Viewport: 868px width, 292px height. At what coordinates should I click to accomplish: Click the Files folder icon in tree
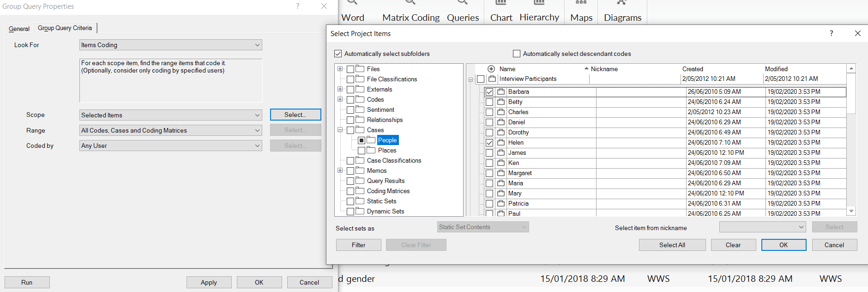click(360, 69)
